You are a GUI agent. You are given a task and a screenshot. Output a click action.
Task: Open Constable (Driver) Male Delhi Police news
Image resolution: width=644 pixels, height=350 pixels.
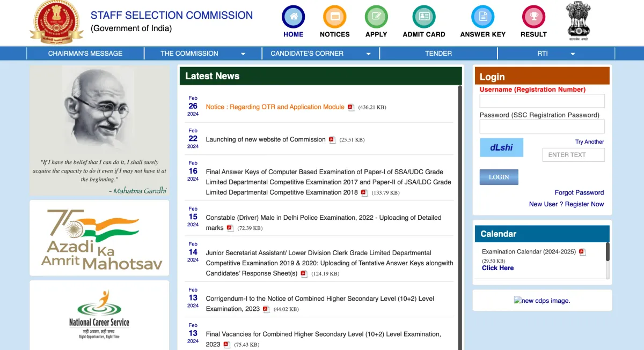pyautogui.click(x=324, y=222)
